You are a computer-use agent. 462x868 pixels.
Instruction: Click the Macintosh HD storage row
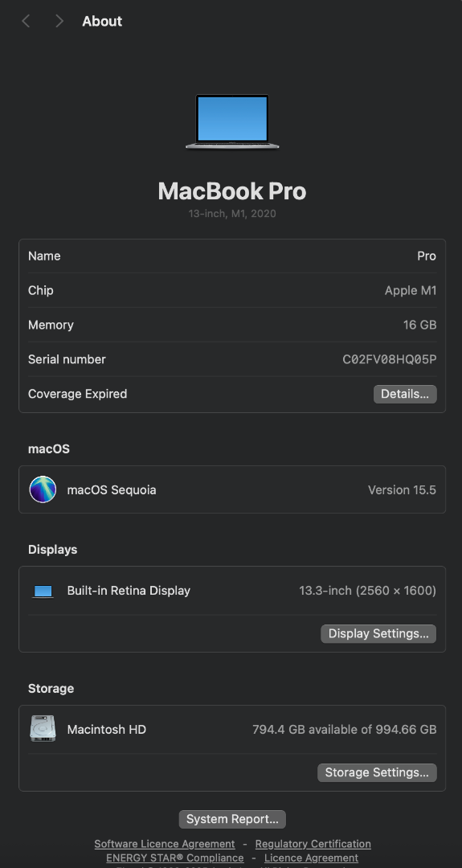pyautogui.click(x=232, y=729)
